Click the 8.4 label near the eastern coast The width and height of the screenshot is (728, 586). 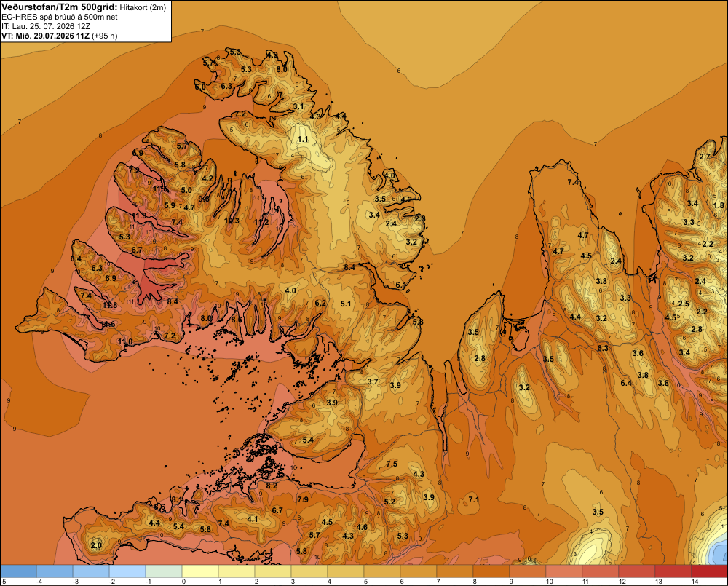coord(349,267)
